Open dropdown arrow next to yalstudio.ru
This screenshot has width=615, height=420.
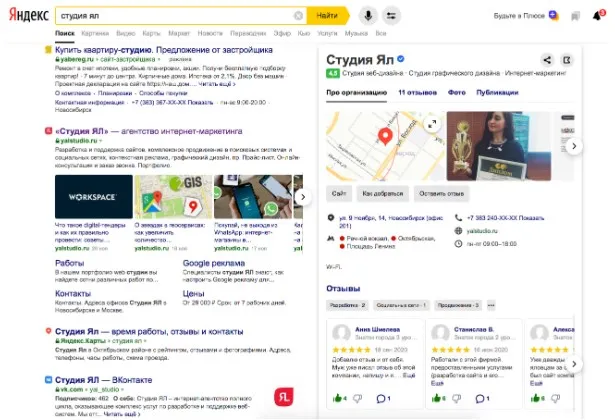pos(100,141)
